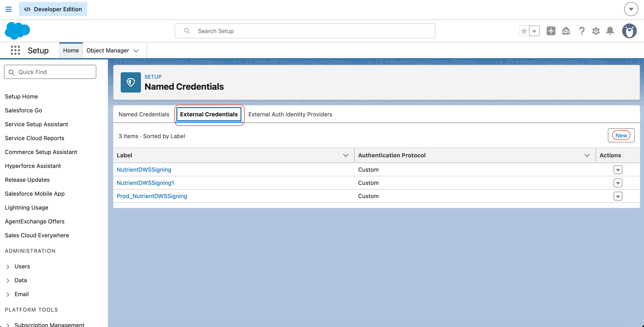
Task: Expand the Email section chevron
Action: (8, 294)
